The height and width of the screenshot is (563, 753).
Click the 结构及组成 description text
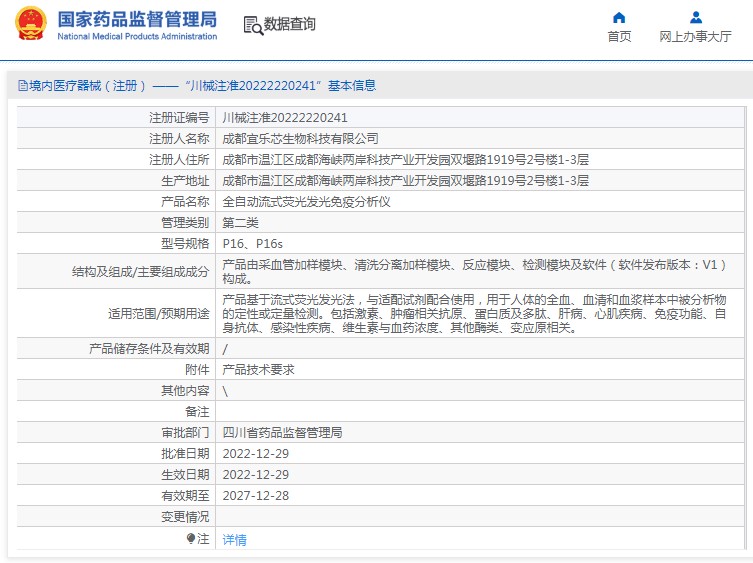[474, 272]
